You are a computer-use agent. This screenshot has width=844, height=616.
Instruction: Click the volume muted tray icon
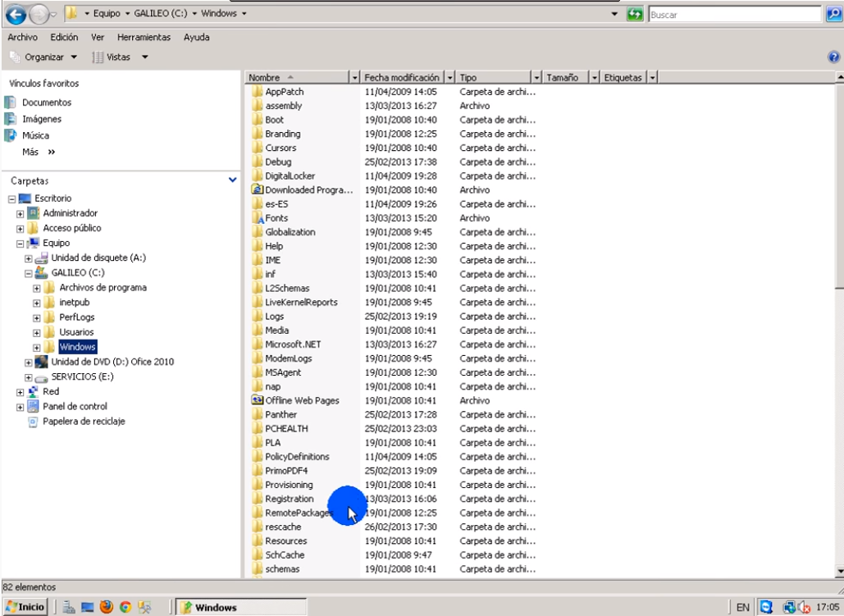point(805,607)
